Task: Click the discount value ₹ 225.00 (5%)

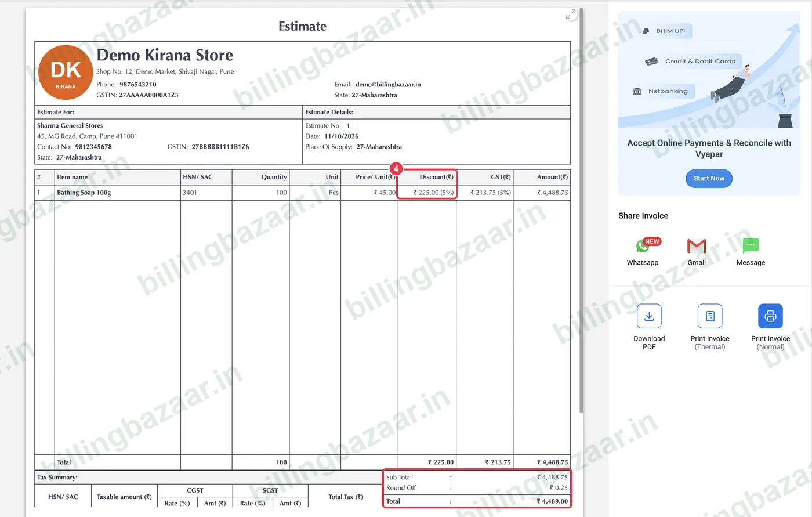Action: coord(433,193)
